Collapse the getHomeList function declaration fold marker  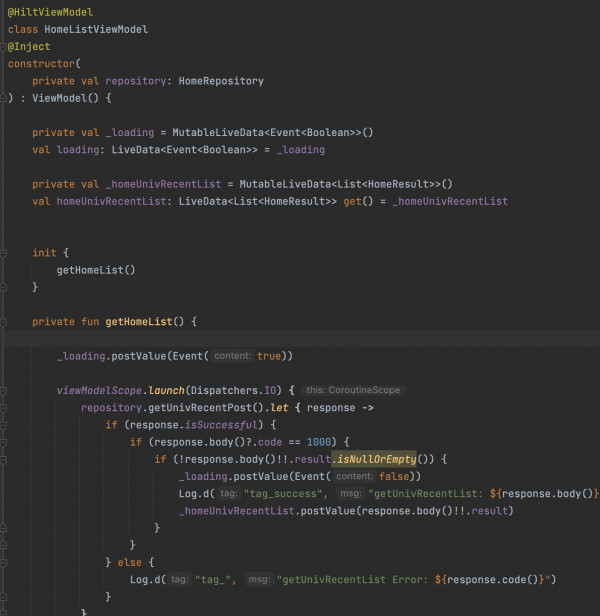[x=3, y=323]
